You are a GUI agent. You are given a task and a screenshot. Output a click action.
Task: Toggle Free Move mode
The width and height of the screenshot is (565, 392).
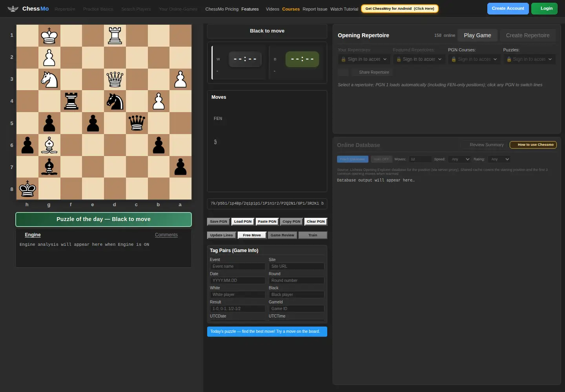[252, 235]
